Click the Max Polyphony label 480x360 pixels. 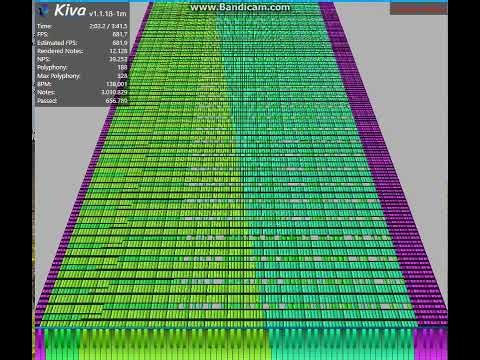tap(59, 76)
